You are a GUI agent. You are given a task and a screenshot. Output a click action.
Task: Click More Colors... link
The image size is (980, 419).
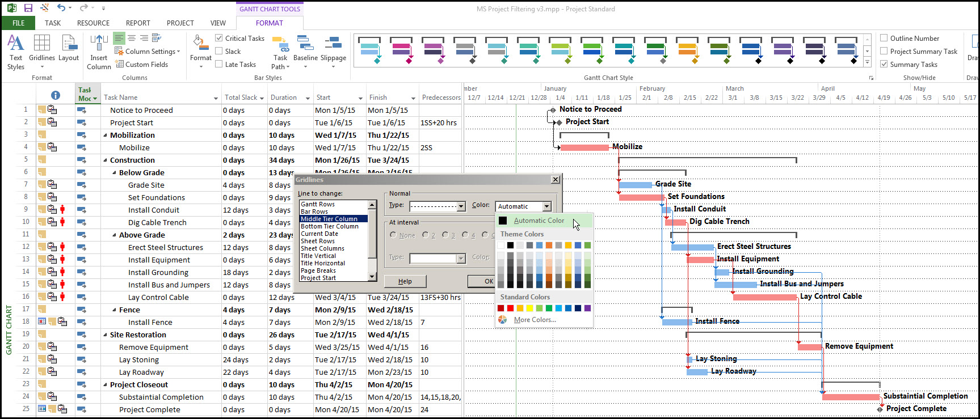[x=535, y=320]
